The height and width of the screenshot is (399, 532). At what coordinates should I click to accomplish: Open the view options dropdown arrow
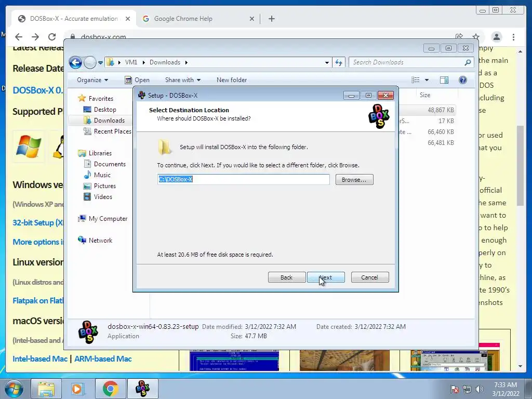pyautogui.click(x=427, y=80)
